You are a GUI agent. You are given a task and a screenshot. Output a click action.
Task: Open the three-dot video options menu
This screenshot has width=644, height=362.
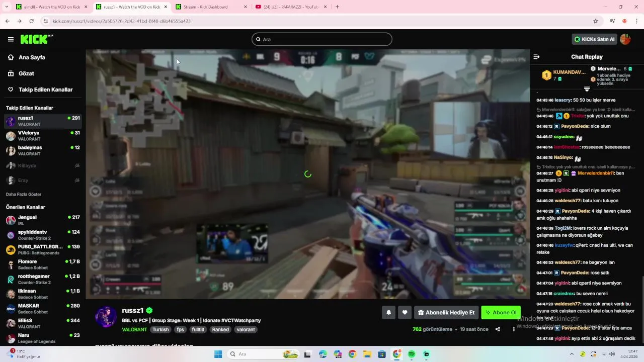[x=514, y=329]
